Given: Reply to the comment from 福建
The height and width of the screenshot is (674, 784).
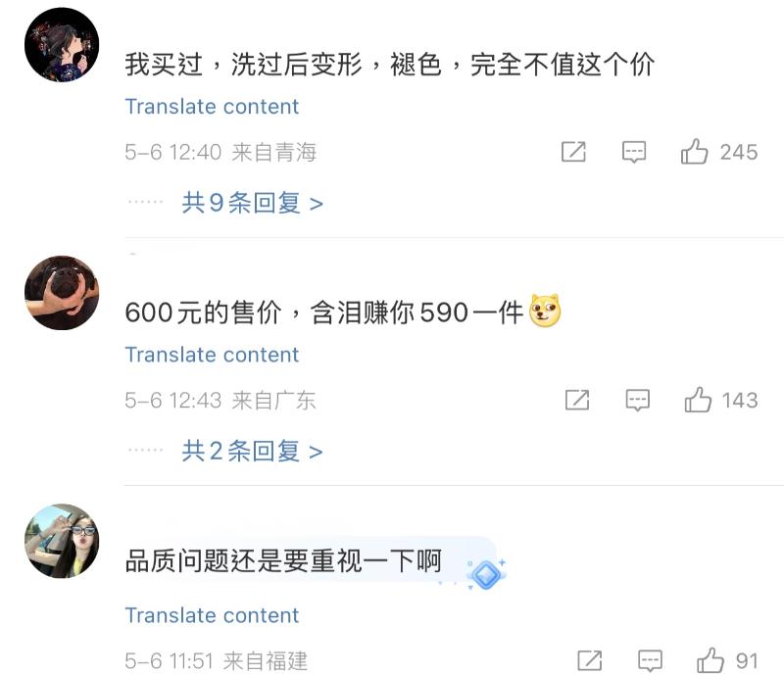Looking at the screenshot, I should click(650, 660).
